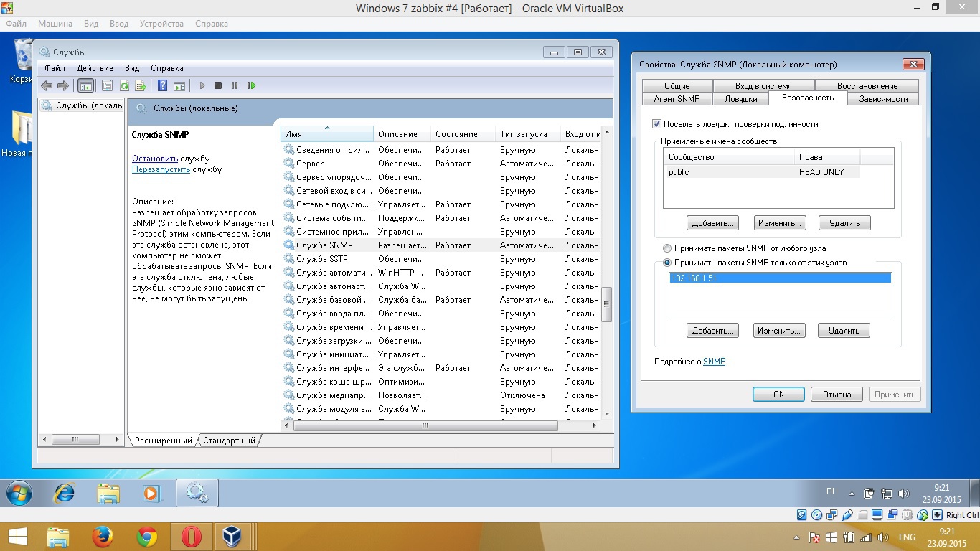Open the Windows 7 Start orb
This screenshot has width=980, height=551.
click(x=19, y=494)
